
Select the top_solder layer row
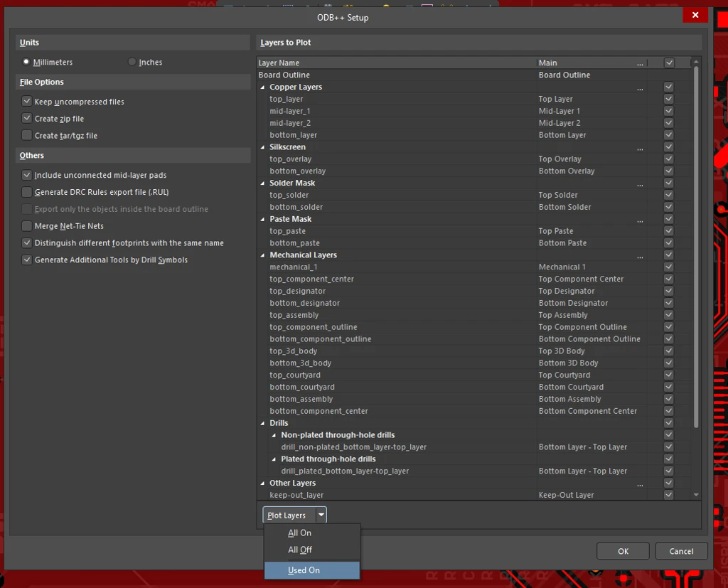click(474, 195)
